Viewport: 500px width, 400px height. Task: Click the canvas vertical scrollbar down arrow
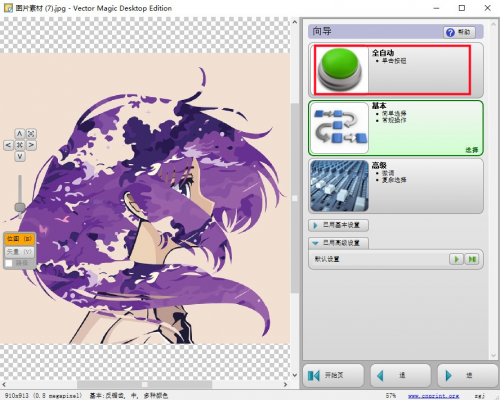294,375
